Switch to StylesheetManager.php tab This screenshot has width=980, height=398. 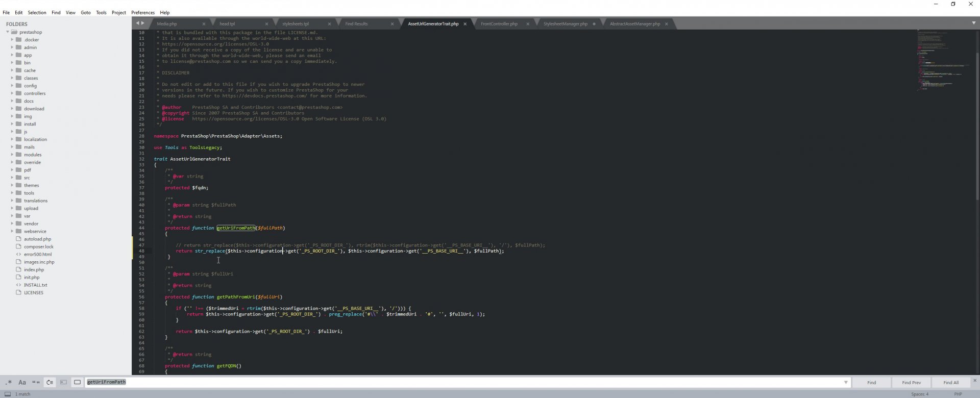coord(565,24)
